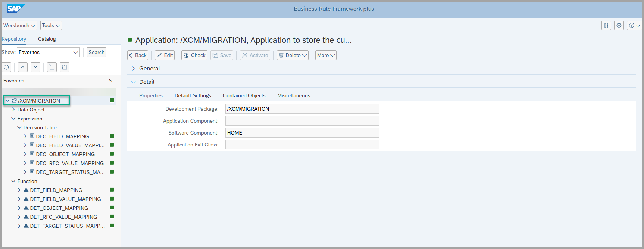
Task: Click the collapse all nodes icon in repository toolbar
Action: coord(65,67)
